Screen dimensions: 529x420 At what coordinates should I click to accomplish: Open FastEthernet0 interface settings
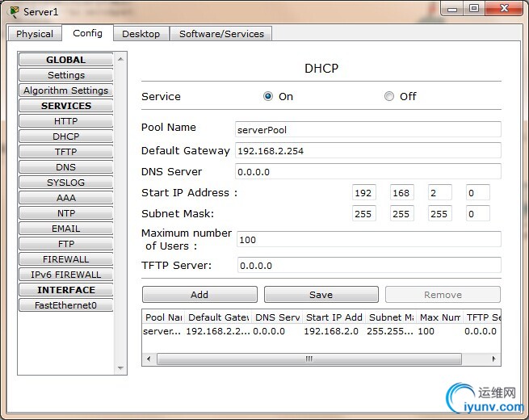65,305
